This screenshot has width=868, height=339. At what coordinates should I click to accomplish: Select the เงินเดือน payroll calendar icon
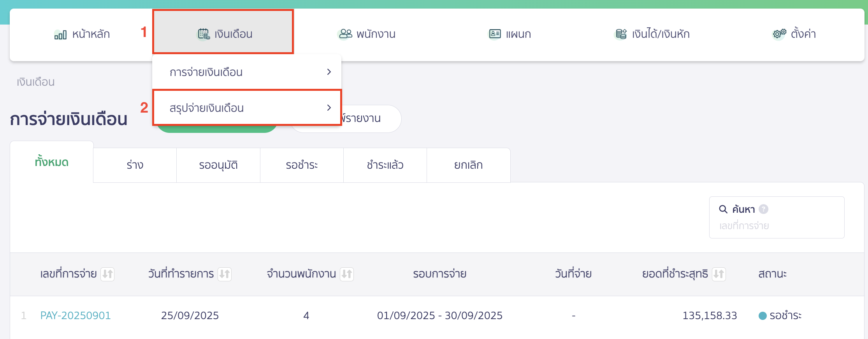[203, 34]
